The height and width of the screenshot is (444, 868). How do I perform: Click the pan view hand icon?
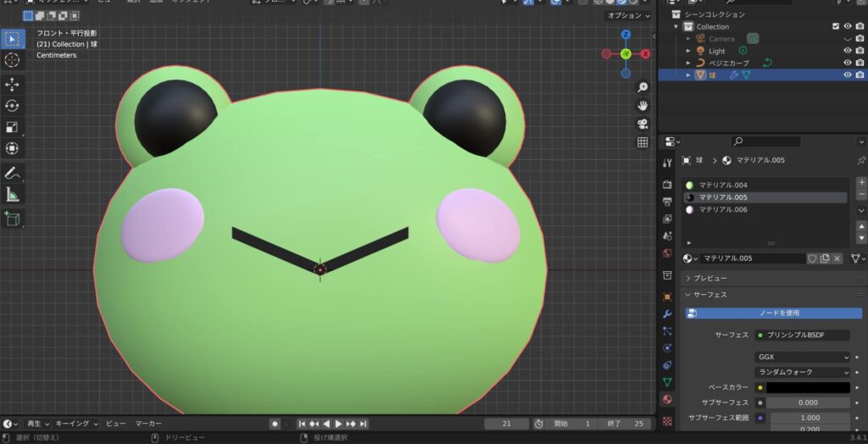643,105
